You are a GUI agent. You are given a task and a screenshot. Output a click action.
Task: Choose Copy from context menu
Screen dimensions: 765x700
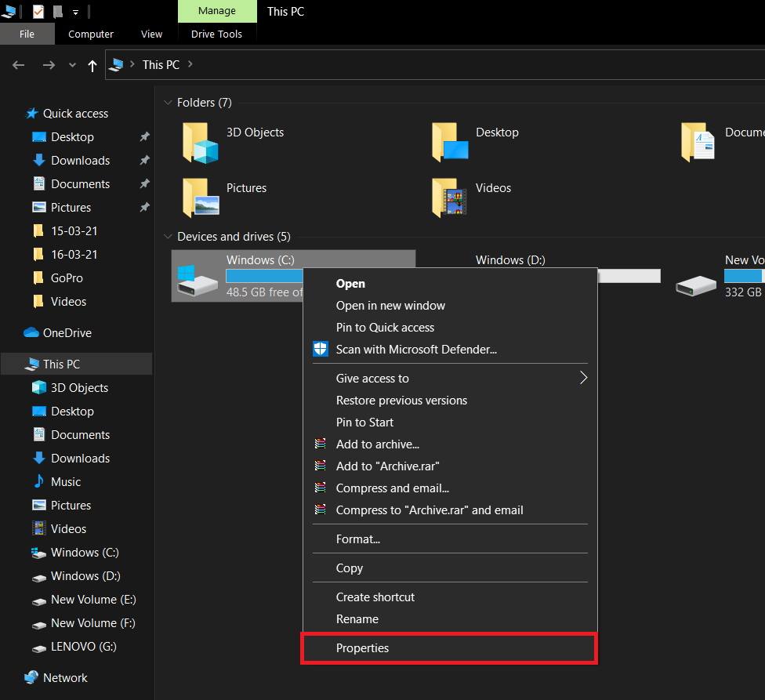coord(450,568)
